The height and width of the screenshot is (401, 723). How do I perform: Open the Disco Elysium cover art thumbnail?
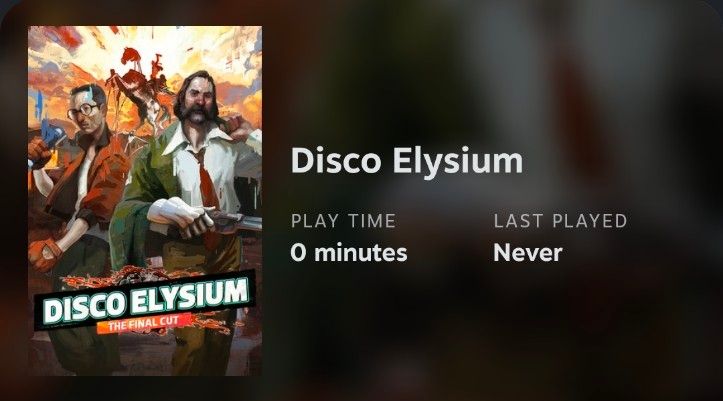tap(145, 200)
